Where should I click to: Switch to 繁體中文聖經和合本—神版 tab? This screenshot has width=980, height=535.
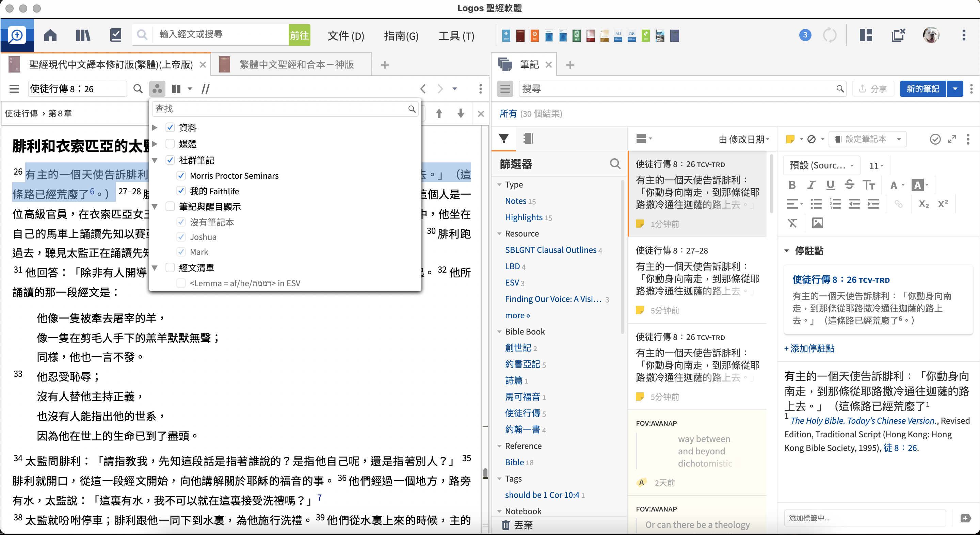pyautogui.click(x=291, y=64)
